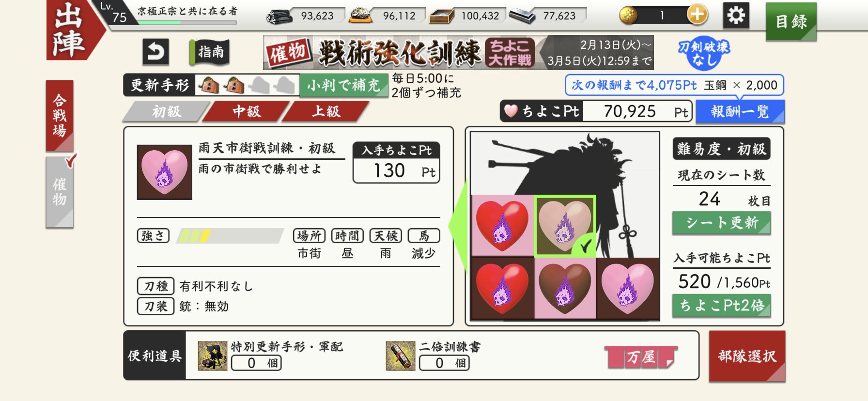This screenshot has width=868, height=401.
Task: Toggle the checked beige heart tile
Action: [565, 226]
